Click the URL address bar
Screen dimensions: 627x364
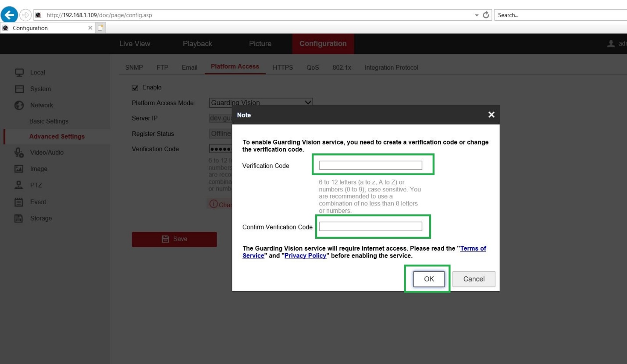[x=254, y=15]
